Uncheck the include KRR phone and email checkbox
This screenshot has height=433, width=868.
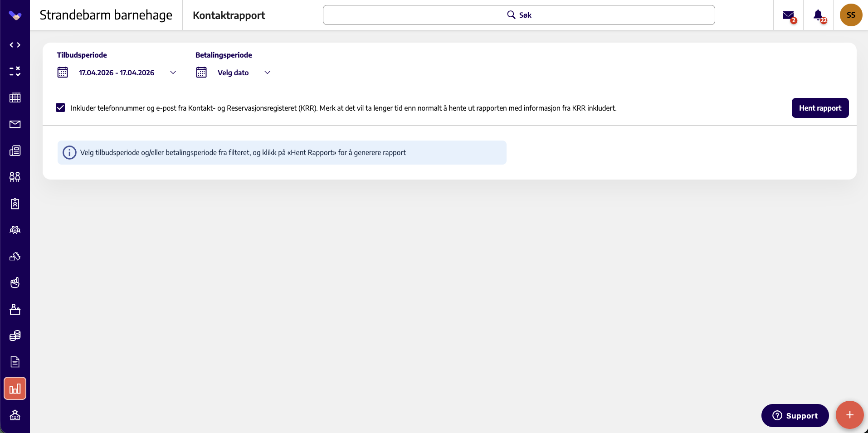[x=60, y=107]
